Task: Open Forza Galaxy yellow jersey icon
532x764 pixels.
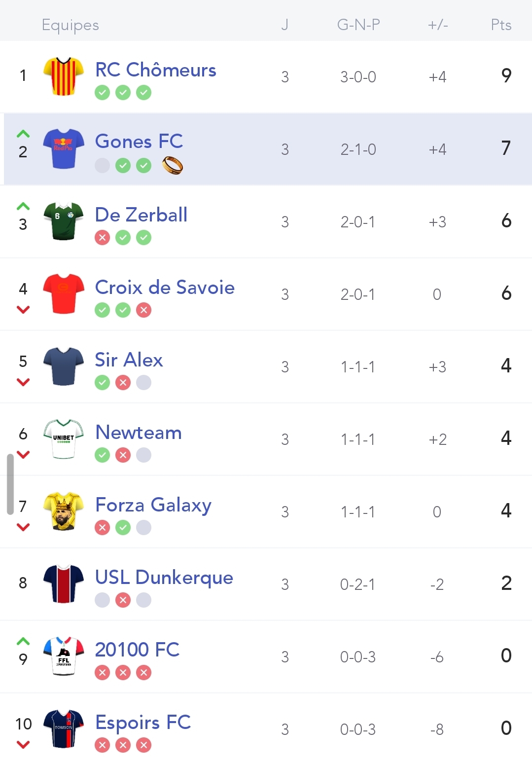Action: coord(63,511)
